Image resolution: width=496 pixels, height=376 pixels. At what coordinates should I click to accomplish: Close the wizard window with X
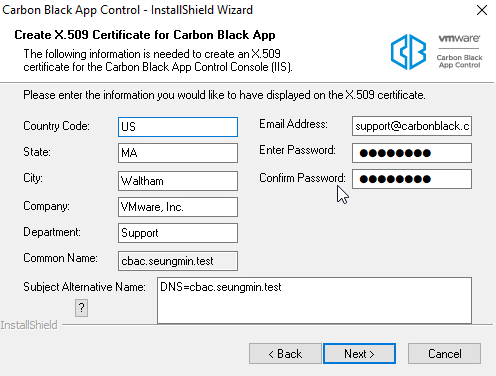482,10
